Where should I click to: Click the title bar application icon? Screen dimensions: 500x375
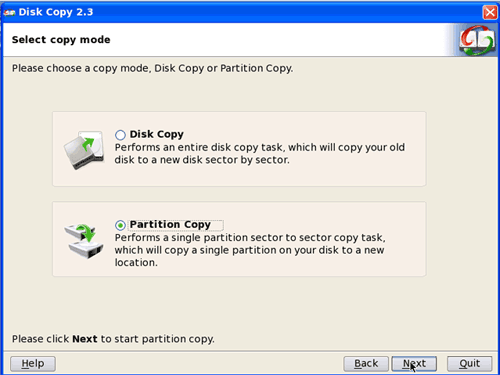coord(9,13)
